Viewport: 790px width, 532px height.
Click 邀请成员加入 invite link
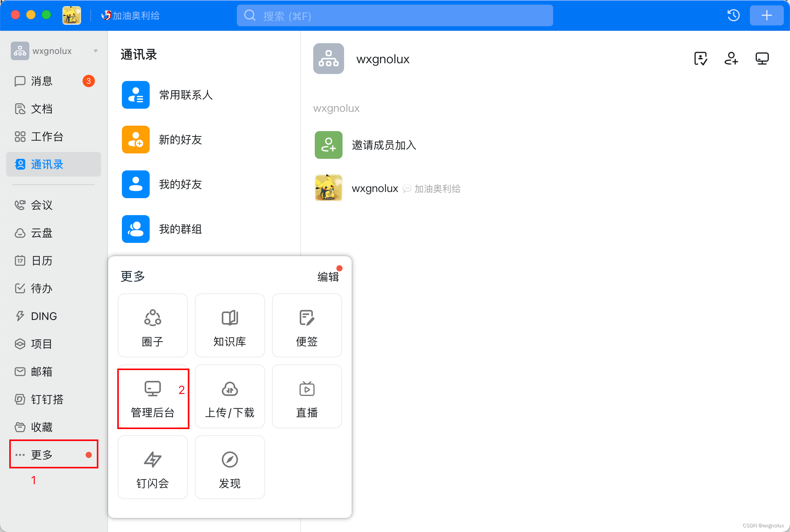[x=384, y=145]
